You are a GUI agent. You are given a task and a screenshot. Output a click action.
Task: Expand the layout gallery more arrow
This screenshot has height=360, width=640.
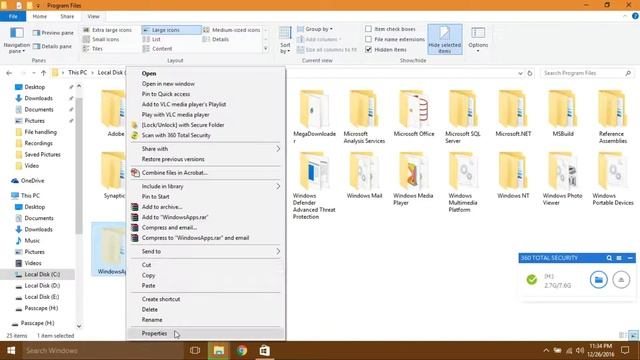click(x=266, y=49)
